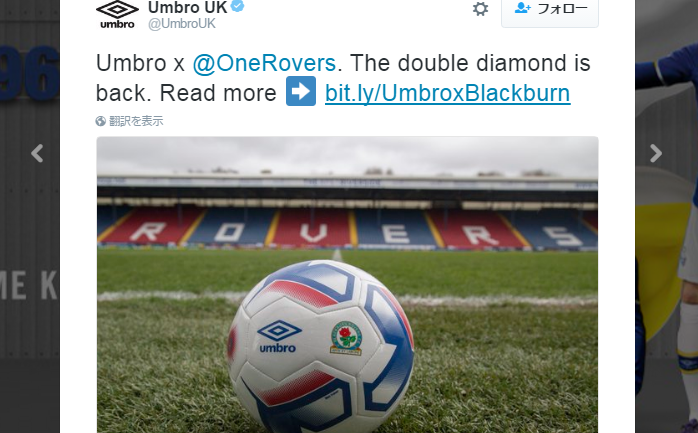The image size is (698, 433).
Task: Click the blue verified badge
Action: (238, 6)
